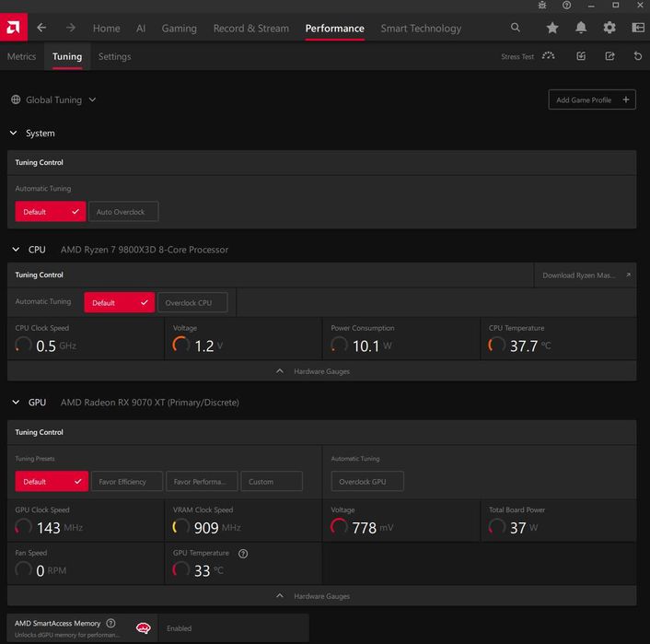This screenshot has height=644, width=650.
Task: Click the plus icon in Add Game Profile
Action: pyautogui.click(x=626, y=100)
